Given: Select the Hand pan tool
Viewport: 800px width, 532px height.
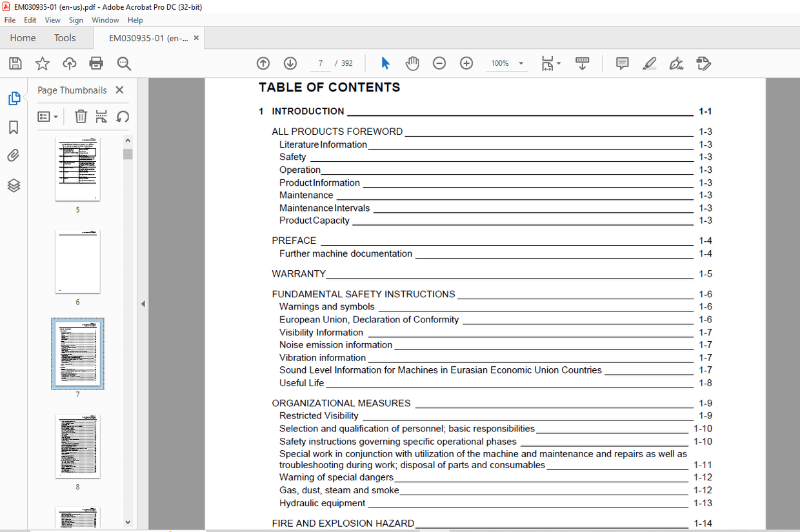Looking at the screenshot, I should pyautogui.click(x=412, y=63).
